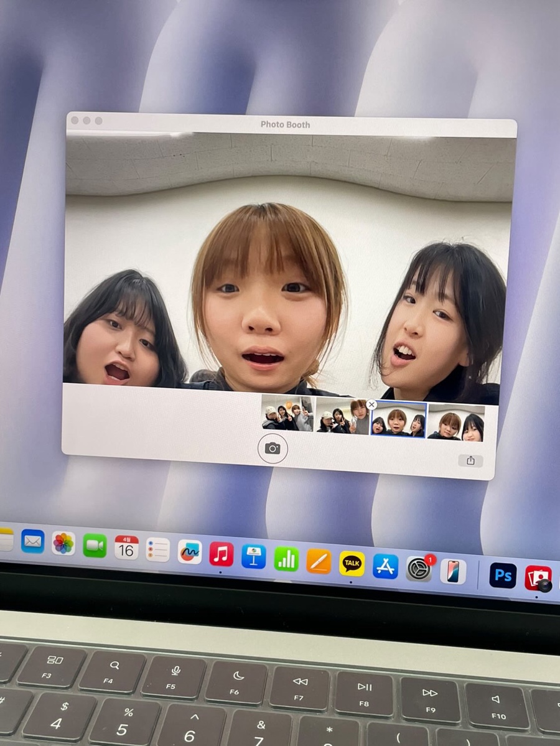Launch Freeform from the Dock
The image size is (560, 746).
pos(190,552)
